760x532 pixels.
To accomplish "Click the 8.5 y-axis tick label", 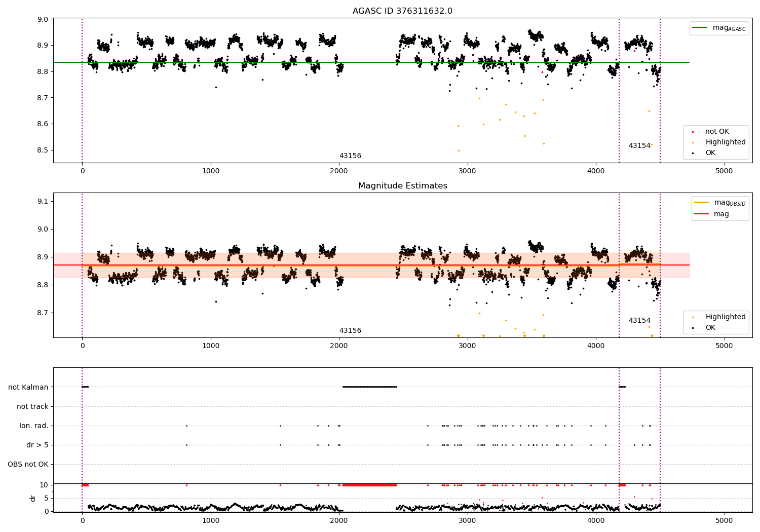I will click(43, 150).
